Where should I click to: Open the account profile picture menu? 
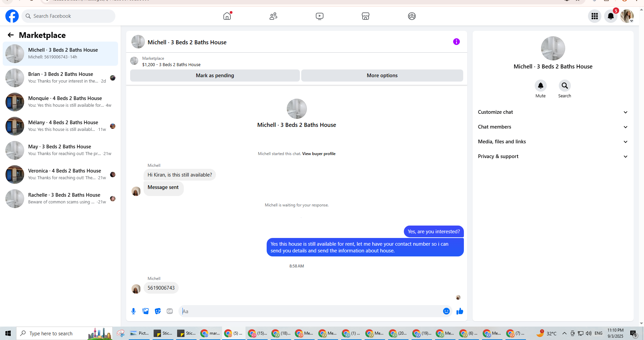point(627,16)
